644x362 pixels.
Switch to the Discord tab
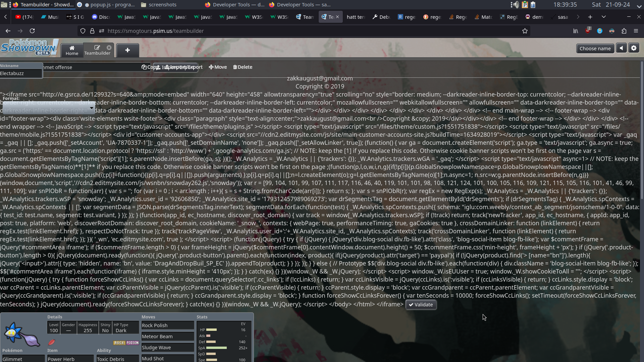click(x=101, y=17)
